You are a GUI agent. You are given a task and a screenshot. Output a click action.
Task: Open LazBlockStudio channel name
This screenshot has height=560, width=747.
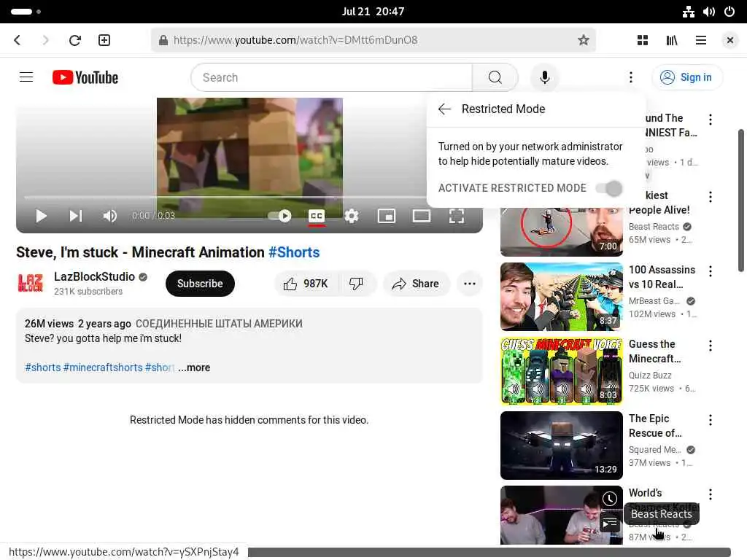pyautogui.click(x=94, y=276)
